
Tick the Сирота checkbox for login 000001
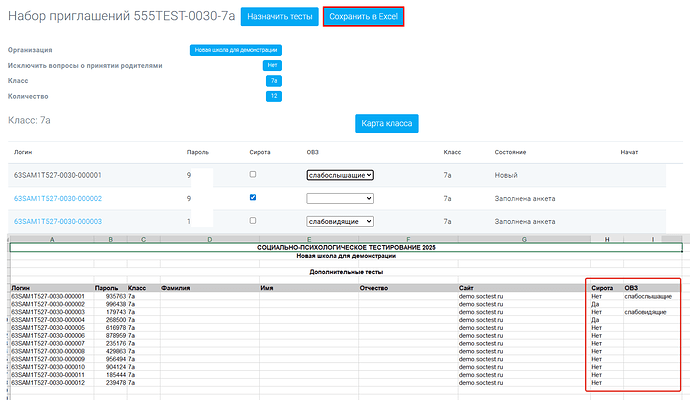pos(254,175)
